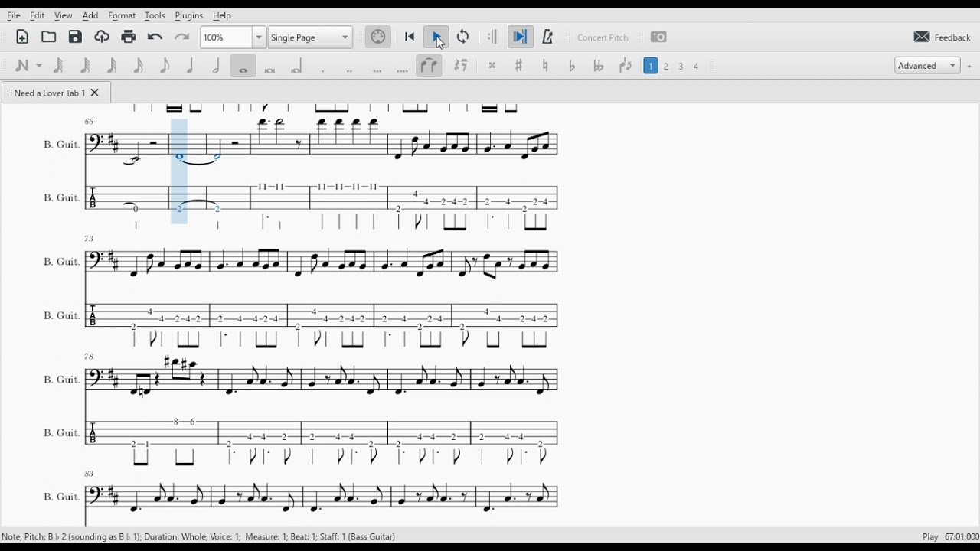
Task: Close the 'I Need a Lover Tab 1' tab
Action: tap(95, 93)
